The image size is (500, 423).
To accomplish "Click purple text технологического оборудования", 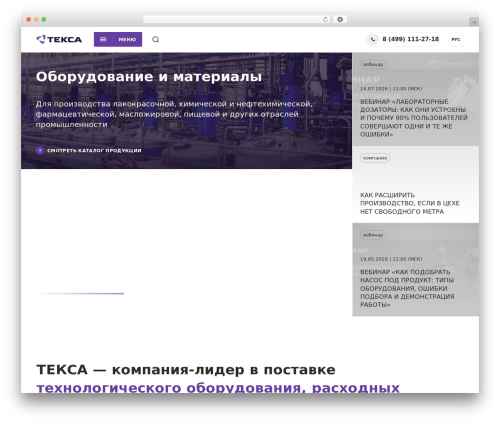I will click(170, 388).
